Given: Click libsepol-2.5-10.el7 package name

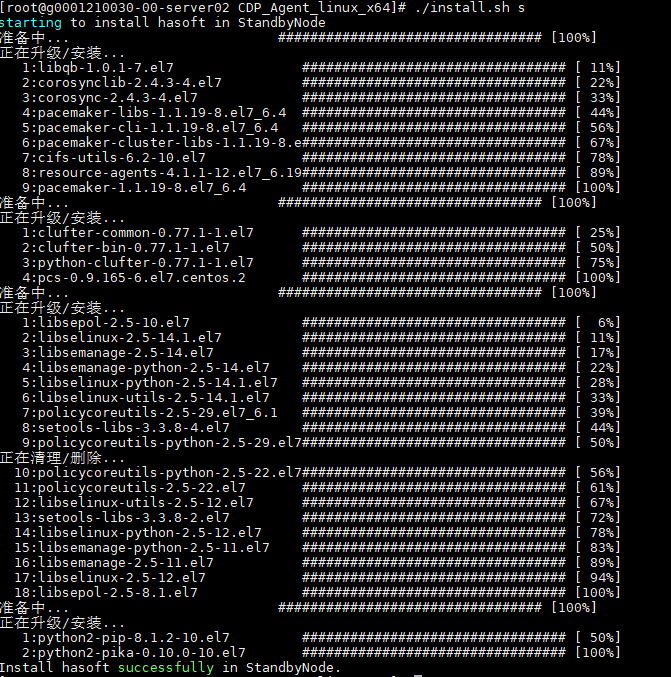Looking at the screenshot, I should click(114, 323).
